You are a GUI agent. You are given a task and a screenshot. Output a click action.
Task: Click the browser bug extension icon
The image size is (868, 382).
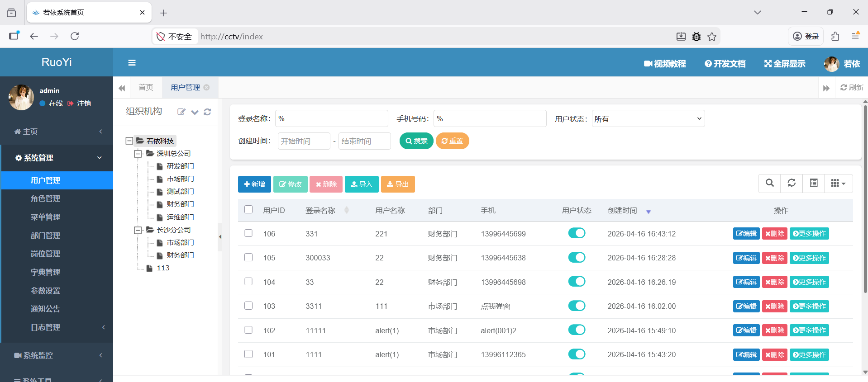(696, 37)
